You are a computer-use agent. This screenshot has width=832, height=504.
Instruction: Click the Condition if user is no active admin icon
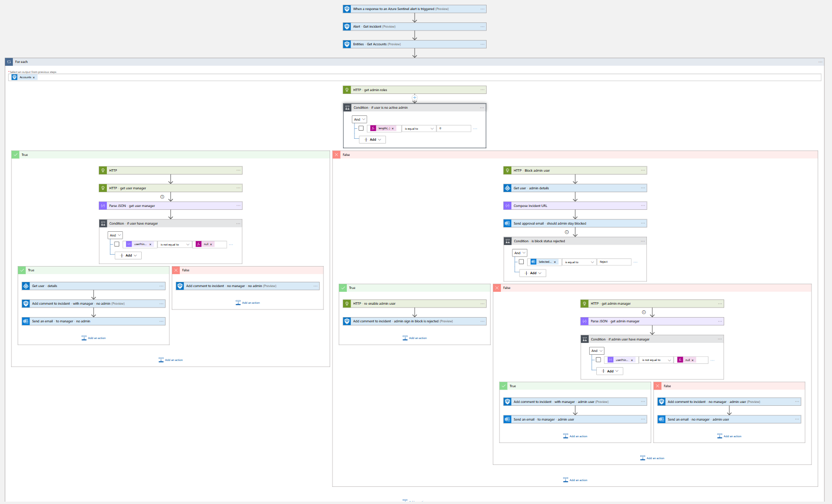coord(347,108)
